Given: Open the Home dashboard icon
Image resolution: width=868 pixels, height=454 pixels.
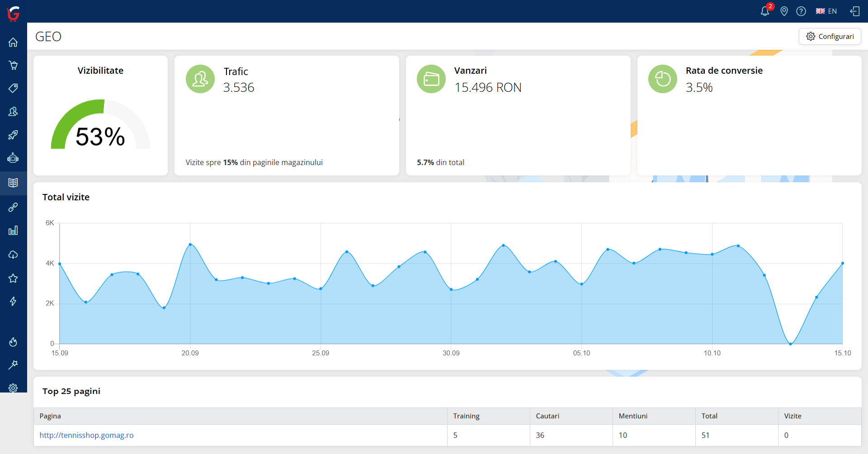Looking at the screenshot, I should [x=13, y=42].
